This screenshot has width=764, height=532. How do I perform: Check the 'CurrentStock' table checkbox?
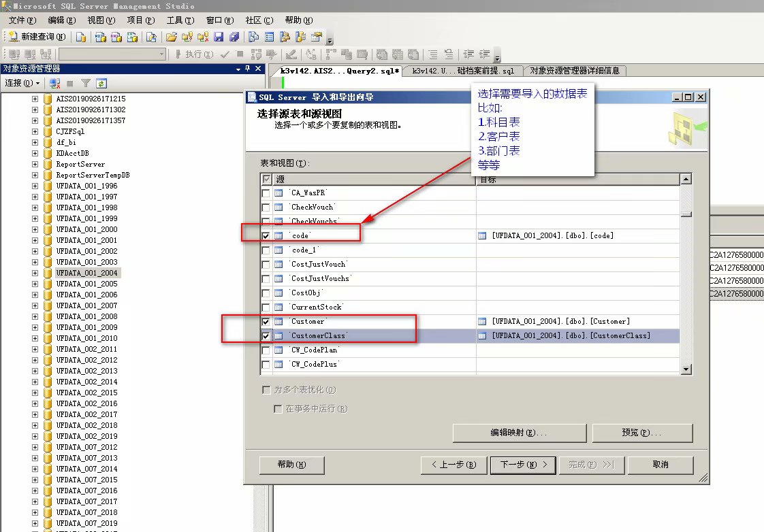(266, 307)
